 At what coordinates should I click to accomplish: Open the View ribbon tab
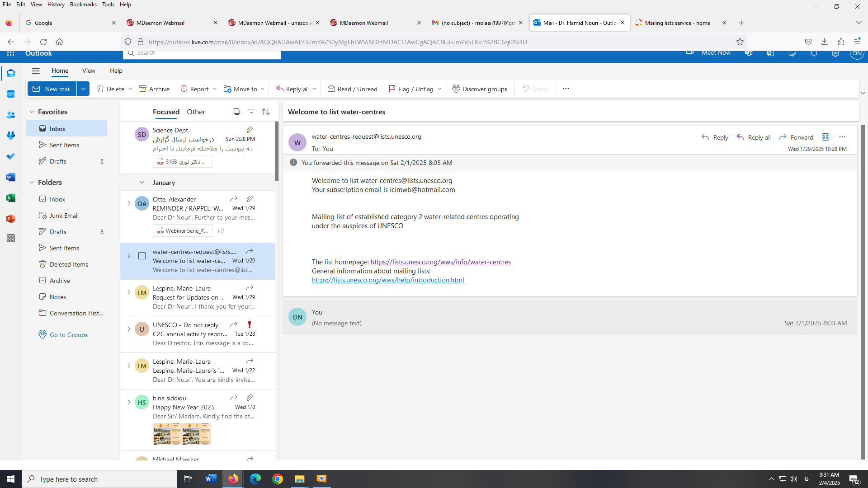[89, 70]
